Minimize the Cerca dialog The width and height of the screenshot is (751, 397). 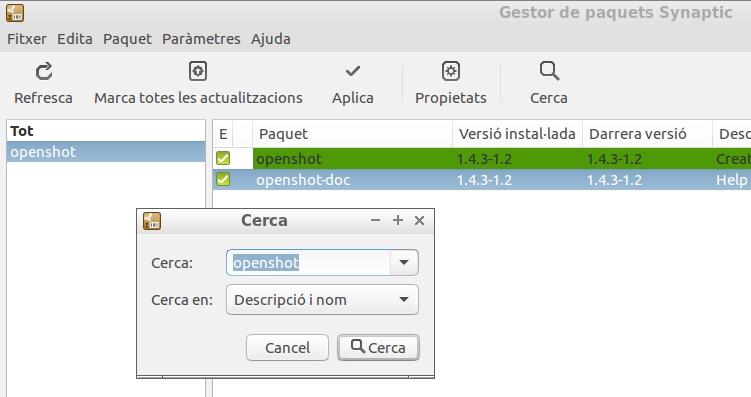pos(376,220)
